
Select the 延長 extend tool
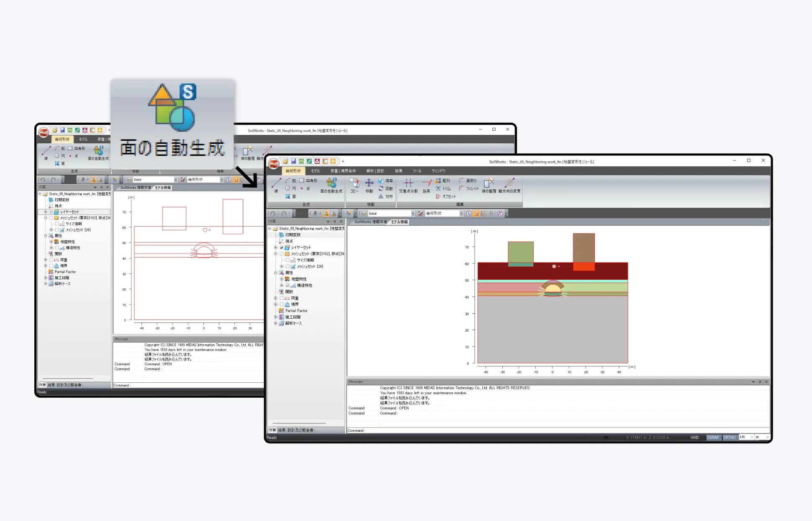(x=426, y=186)
